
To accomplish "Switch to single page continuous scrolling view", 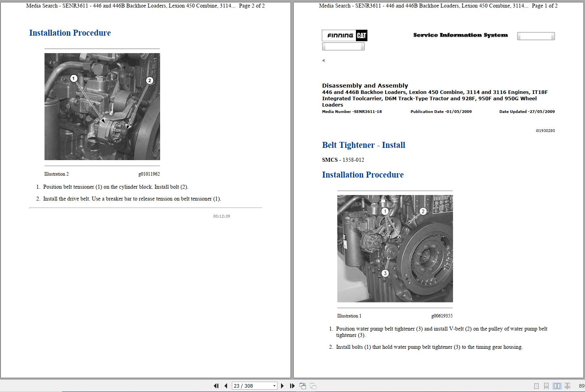I will (547, 385).
